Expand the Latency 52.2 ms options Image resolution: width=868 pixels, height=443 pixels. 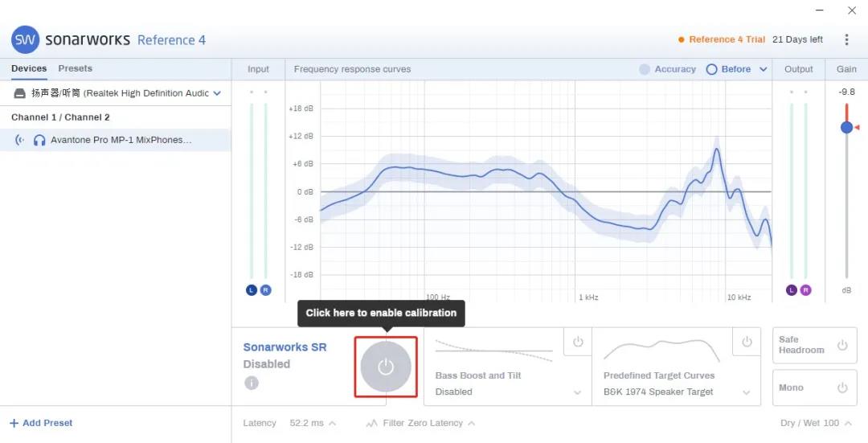tap(332, 423)
